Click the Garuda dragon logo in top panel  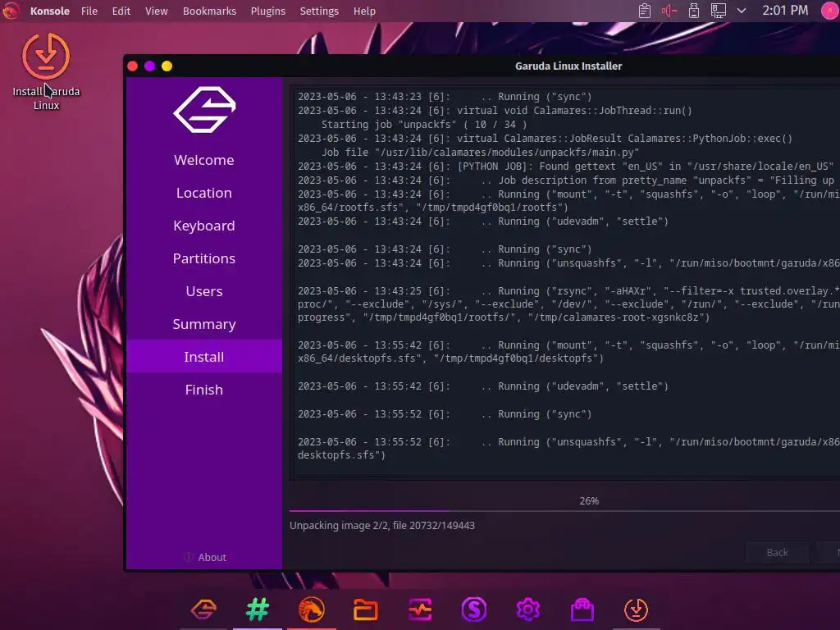click(x=10, y=11)
